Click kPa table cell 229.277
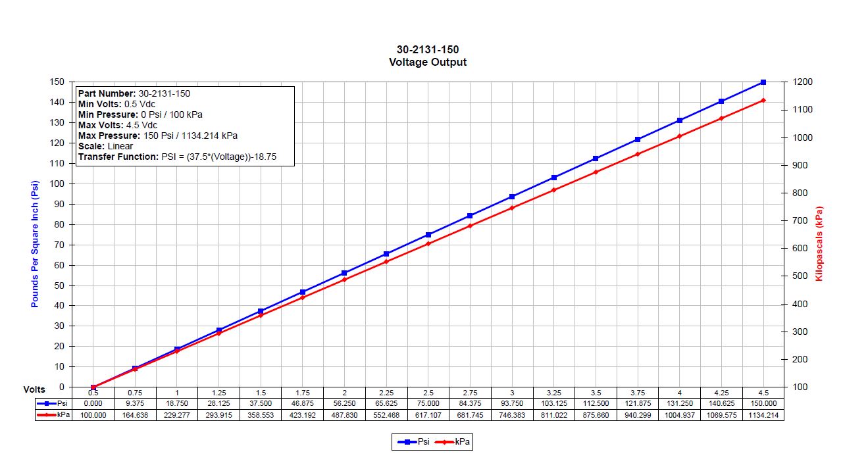868x469 pixels. coord(177,415)
